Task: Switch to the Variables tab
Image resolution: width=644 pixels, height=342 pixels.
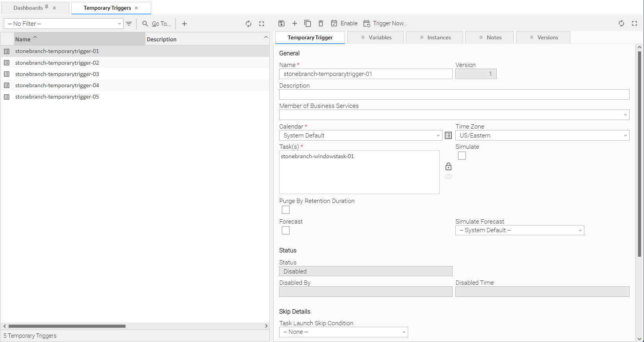Action: [376, 37]
